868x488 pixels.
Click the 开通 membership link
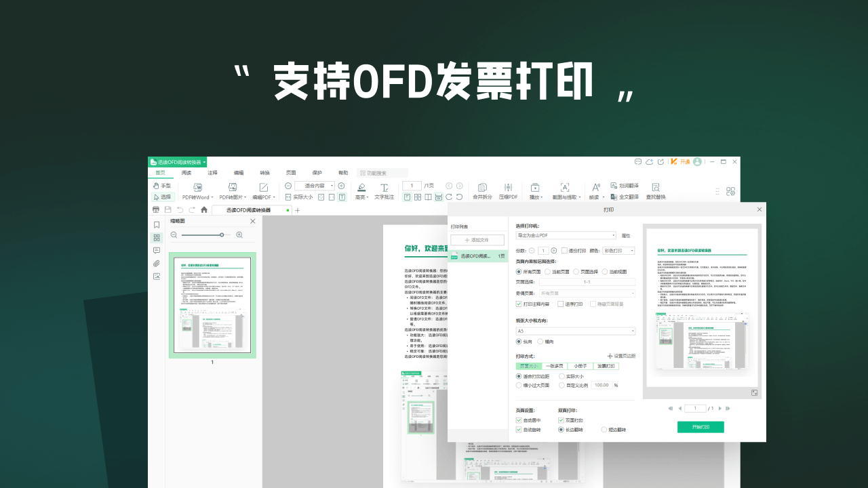[685, 162]
